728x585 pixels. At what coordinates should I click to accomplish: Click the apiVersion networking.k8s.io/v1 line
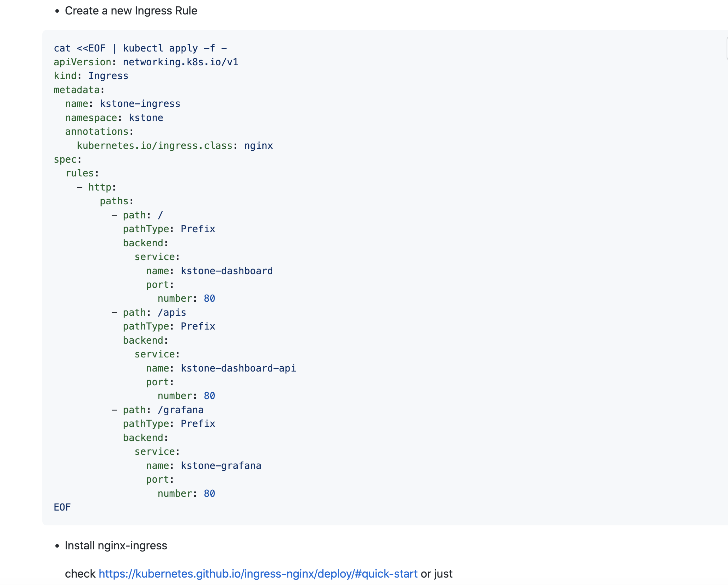pyautogui.click(x=146, y=62)
